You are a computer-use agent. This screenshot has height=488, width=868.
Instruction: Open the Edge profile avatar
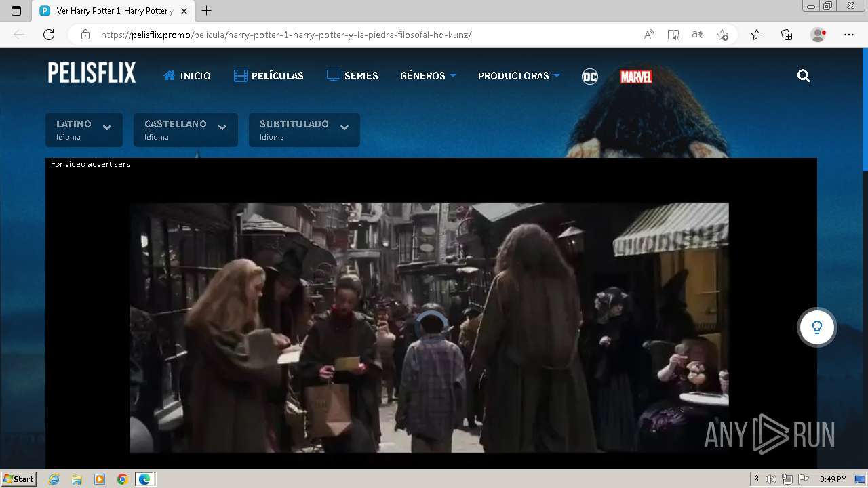(x=818, y=35)
